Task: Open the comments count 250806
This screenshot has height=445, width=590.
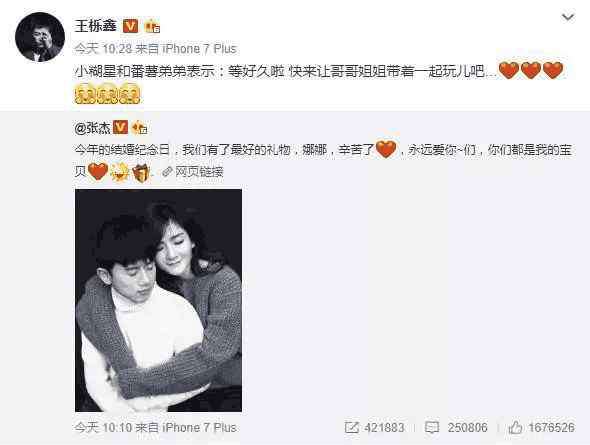Action: click(468, 427)
